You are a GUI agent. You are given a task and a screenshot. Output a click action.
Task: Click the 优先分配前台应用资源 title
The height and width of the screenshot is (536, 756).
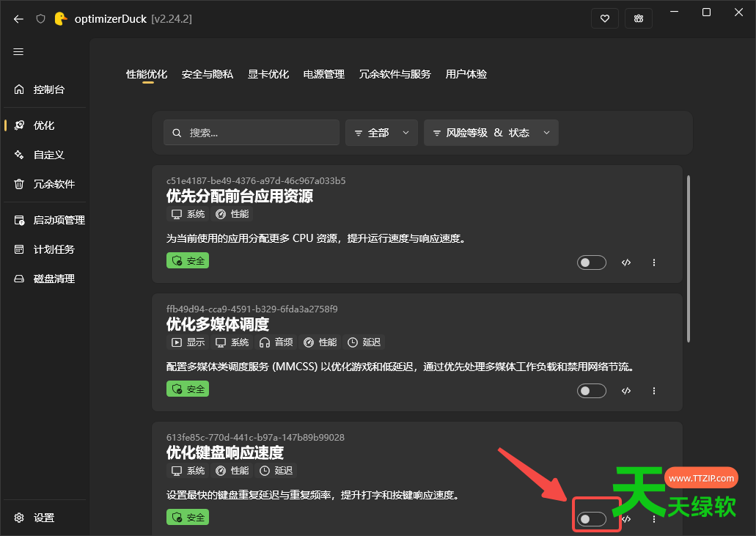coord(240,197)
